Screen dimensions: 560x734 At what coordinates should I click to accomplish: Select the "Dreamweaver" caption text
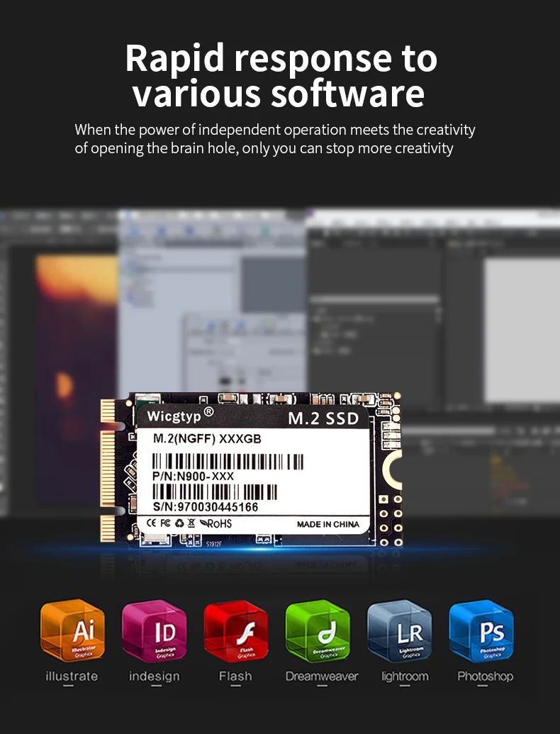coord(321,676)
